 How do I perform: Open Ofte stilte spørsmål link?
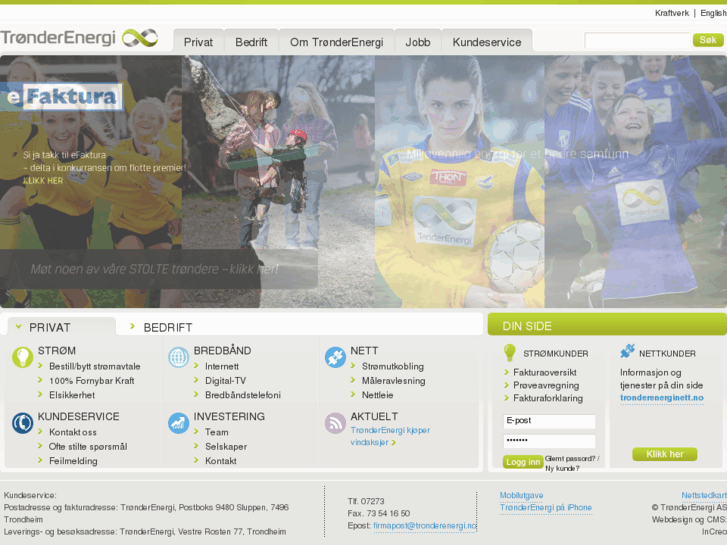click(x=88, y=447)
